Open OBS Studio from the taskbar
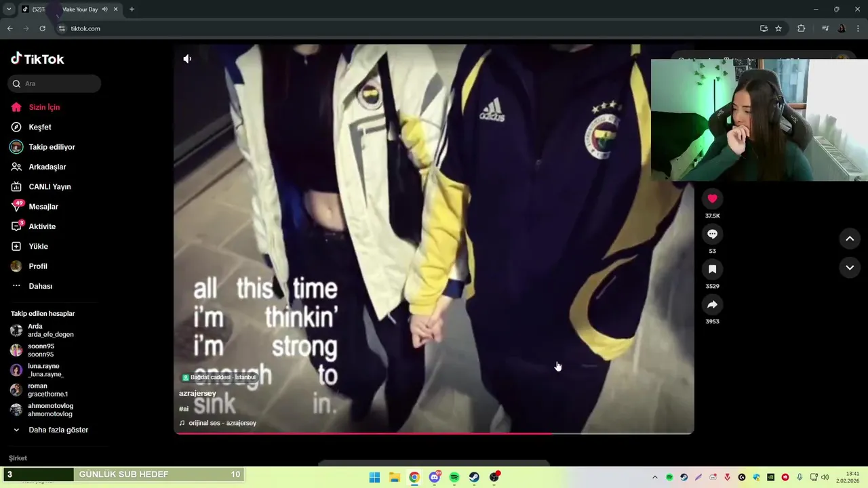This screenshot has height=488, width=868. (494, 477)
